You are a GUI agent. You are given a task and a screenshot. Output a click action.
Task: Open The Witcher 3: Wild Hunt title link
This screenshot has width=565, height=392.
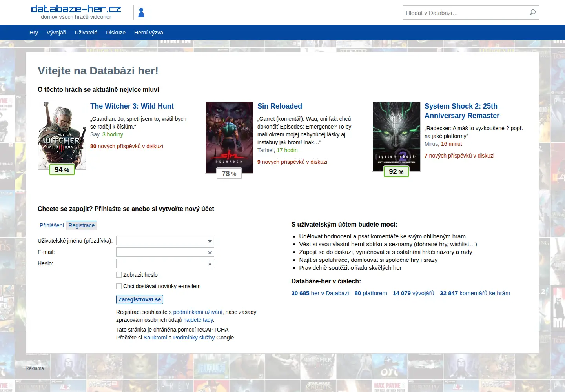[x=132, y=106]
